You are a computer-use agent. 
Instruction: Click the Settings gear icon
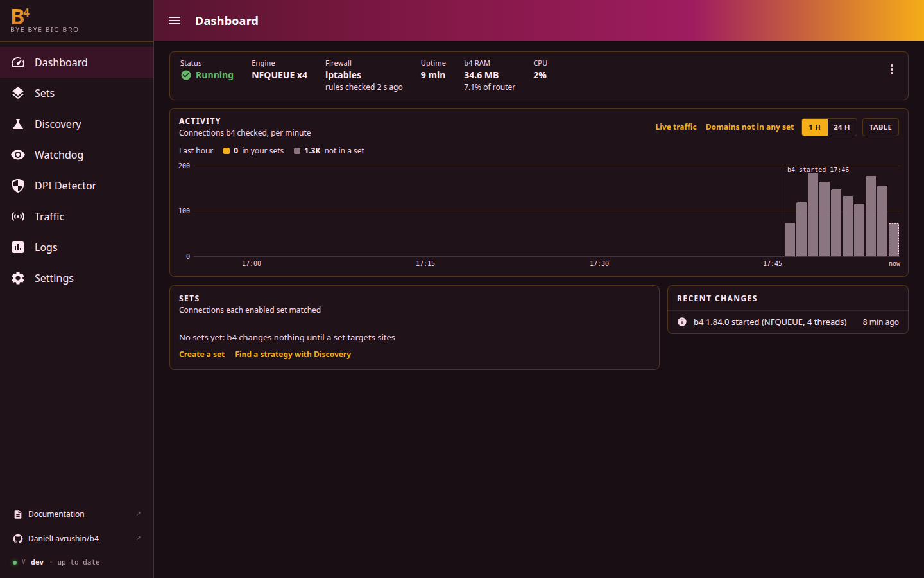(18, 278)
